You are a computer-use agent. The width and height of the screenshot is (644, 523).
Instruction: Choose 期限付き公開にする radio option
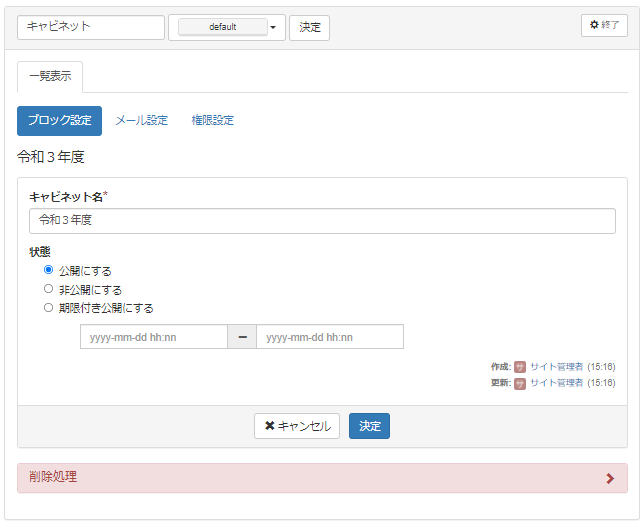[x=48, y=308]
